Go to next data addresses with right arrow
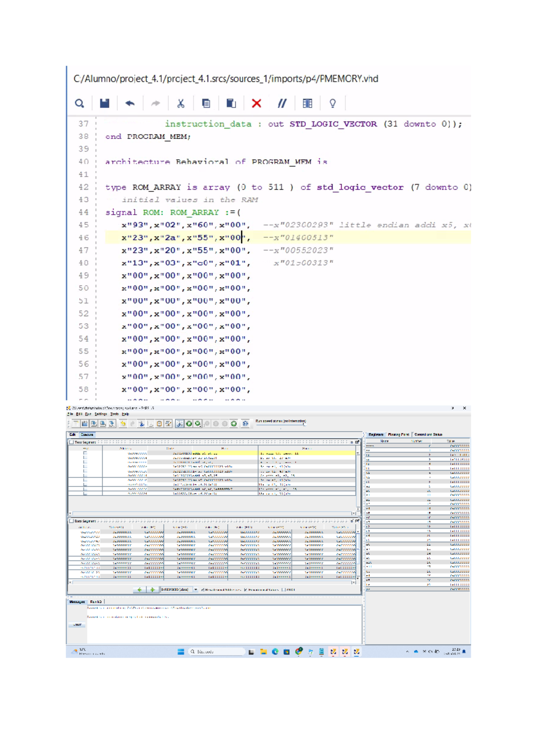Screen dimensions: 535x756 (152, 590)
